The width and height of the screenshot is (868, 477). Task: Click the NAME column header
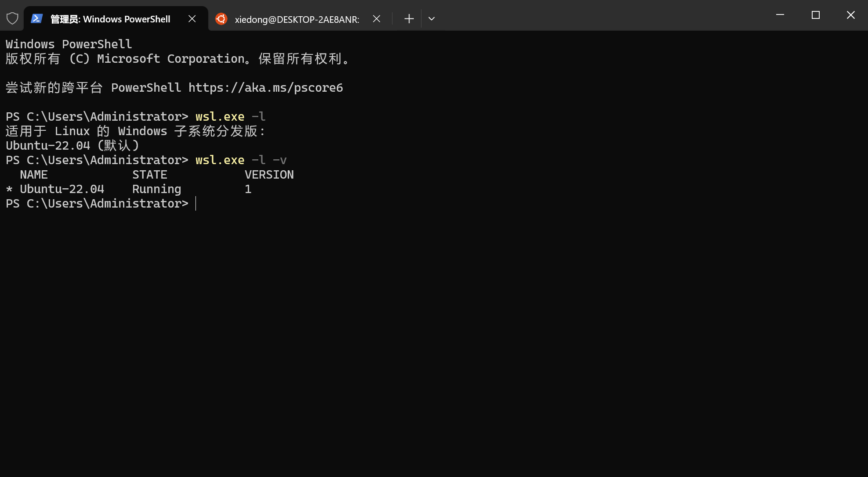pos(34,175)
